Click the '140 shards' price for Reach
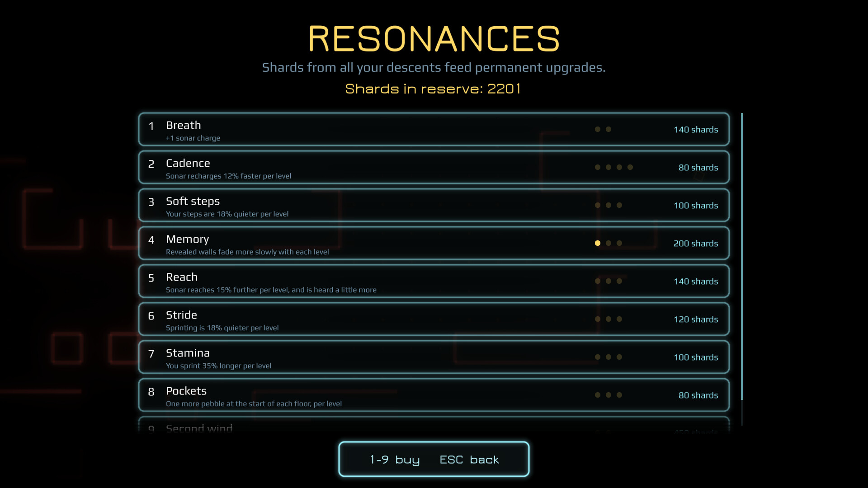The image size is (868, 488). click(x=696, y=282)
